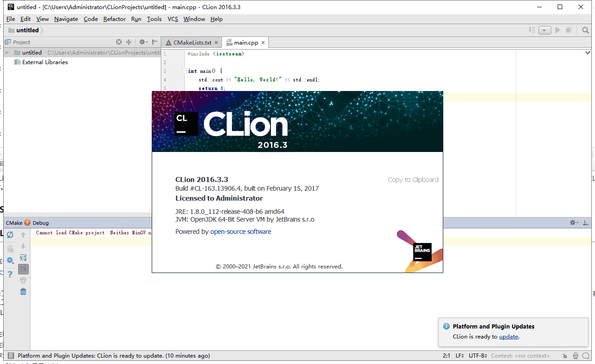
Task: Open the line separator LF selector
Action: pos(459,355)
